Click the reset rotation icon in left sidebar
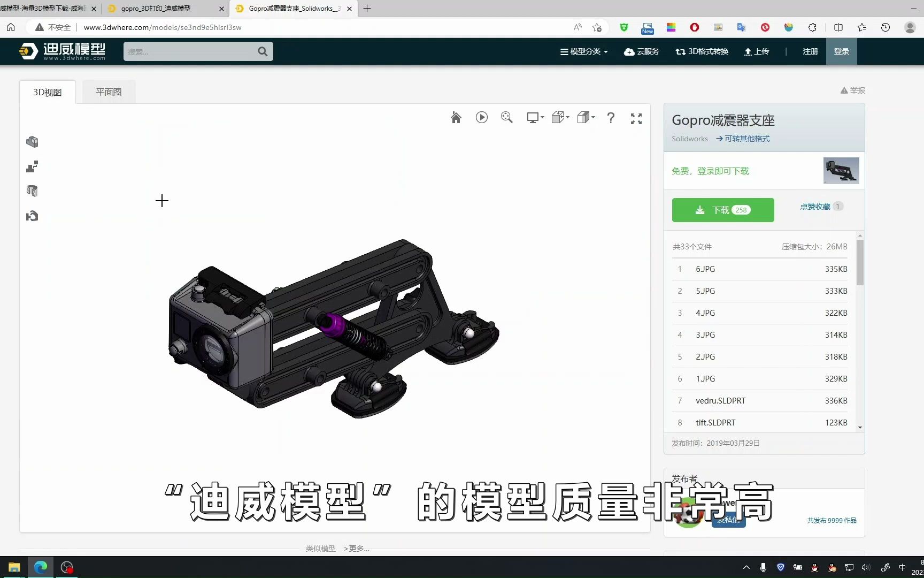The height and width of the screenshot is (578, 924). click(x=32, y=216)
